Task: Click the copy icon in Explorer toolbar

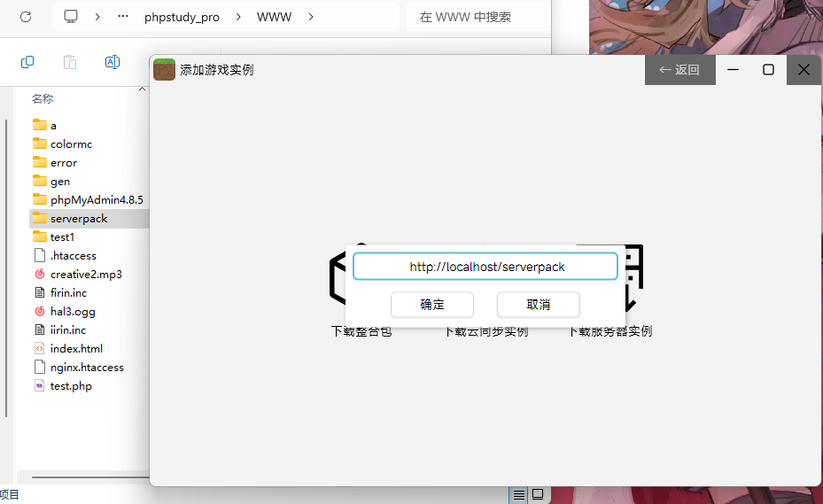Action: click(x=27, y=62)
